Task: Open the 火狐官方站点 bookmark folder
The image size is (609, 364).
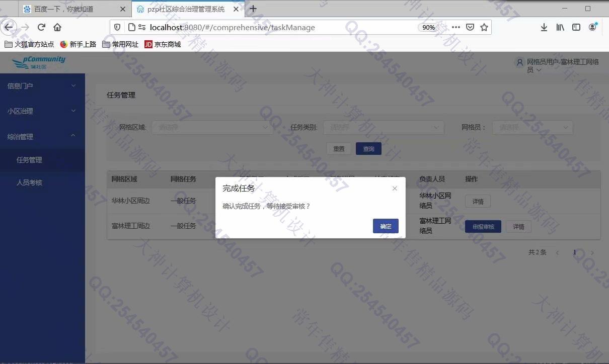Action: click(x=29, y=44)
